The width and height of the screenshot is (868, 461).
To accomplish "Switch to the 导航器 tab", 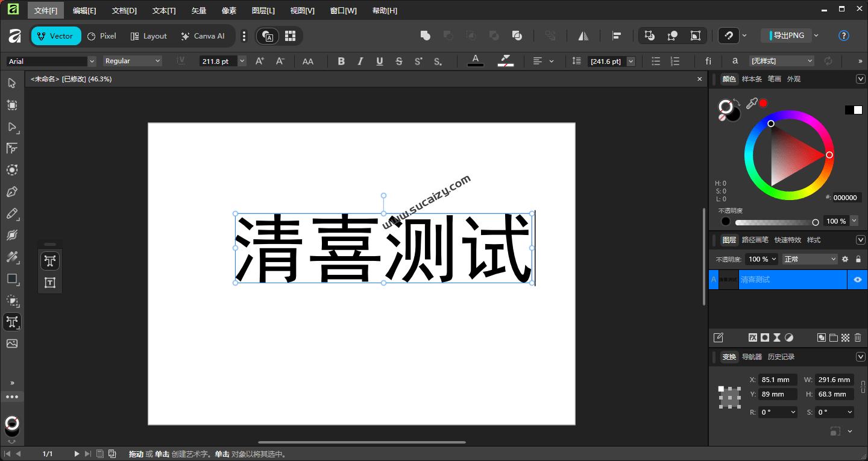I will (x=752, y=356).
